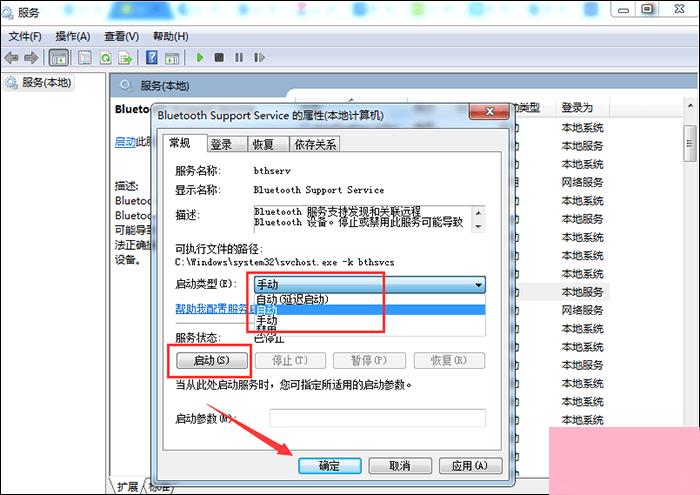700x495 pixels.
Task: Click the Pause Service toolbar icon
Action: coord(239,58)
